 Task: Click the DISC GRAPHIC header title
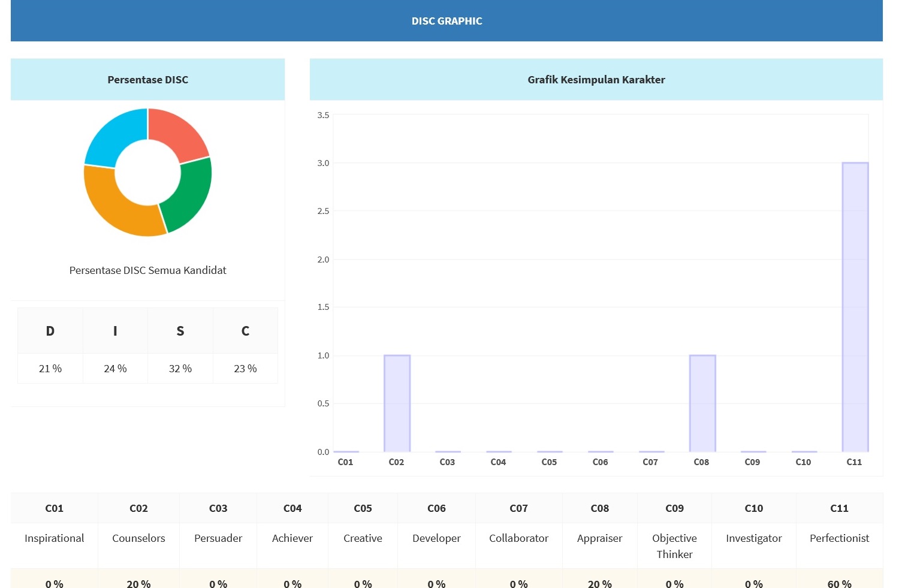tap(447, 21)
